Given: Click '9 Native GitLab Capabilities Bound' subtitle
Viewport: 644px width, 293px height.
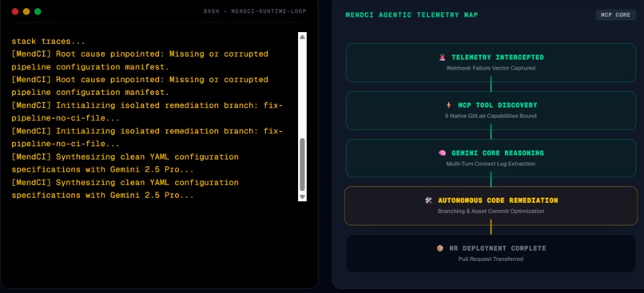Looking at the screenshot, I should pos(491,116).
